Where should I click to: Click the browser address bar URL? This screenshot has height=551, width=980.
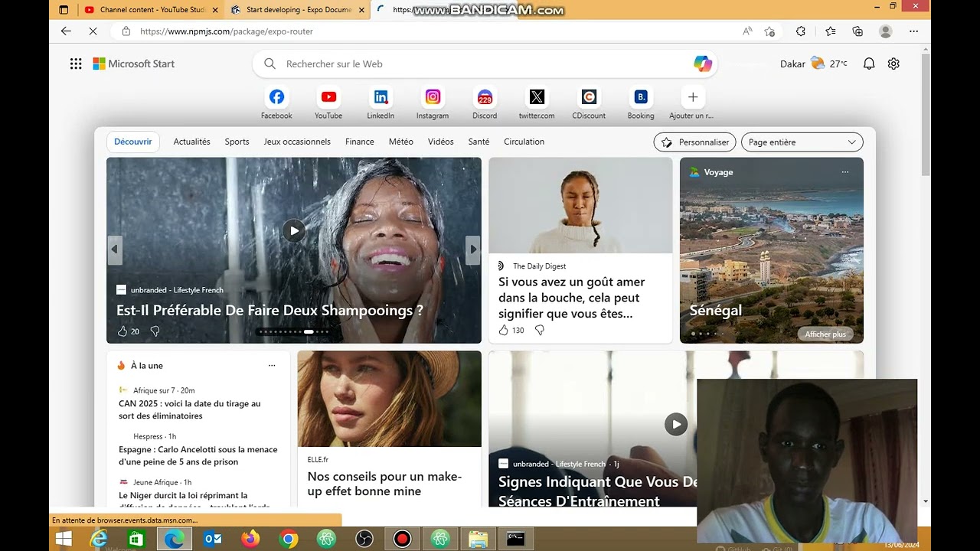(x=227, y=31)
